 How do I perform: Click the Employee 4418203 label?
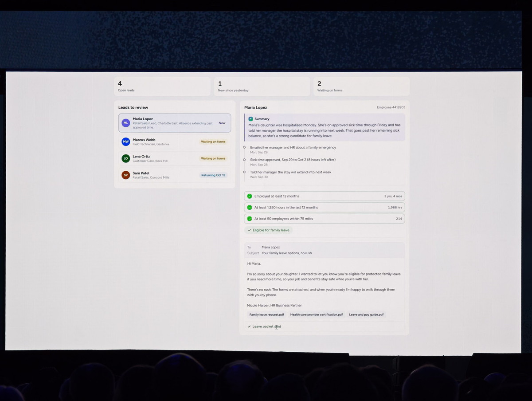click(x=391, y=107)
